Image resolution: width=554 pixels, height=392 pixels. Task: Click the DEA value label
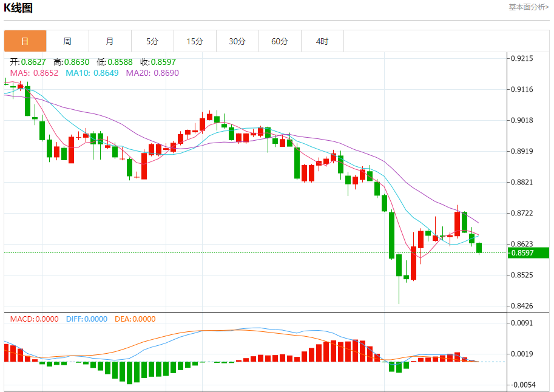(x=135, y=319)
